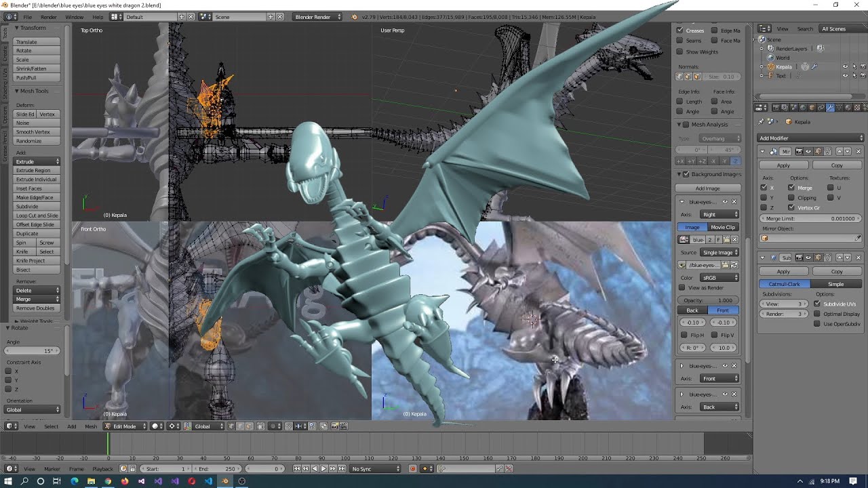Toggle the Subdivide UVs checkbox
Viewport: 868px width, 488px height.
point(817,304)
